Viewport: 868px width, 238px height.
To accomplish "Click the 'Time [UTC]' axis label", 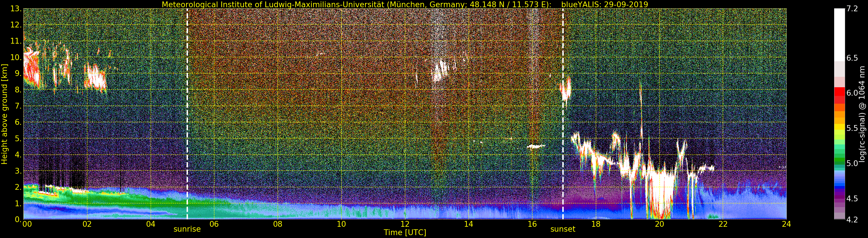I will [x=405, y=233].
